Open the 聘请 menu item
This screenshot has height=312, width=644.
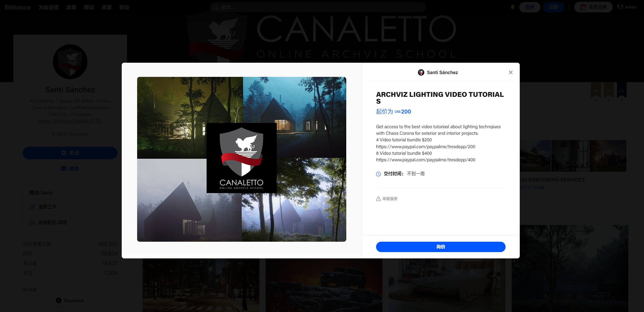coord(89,7)
